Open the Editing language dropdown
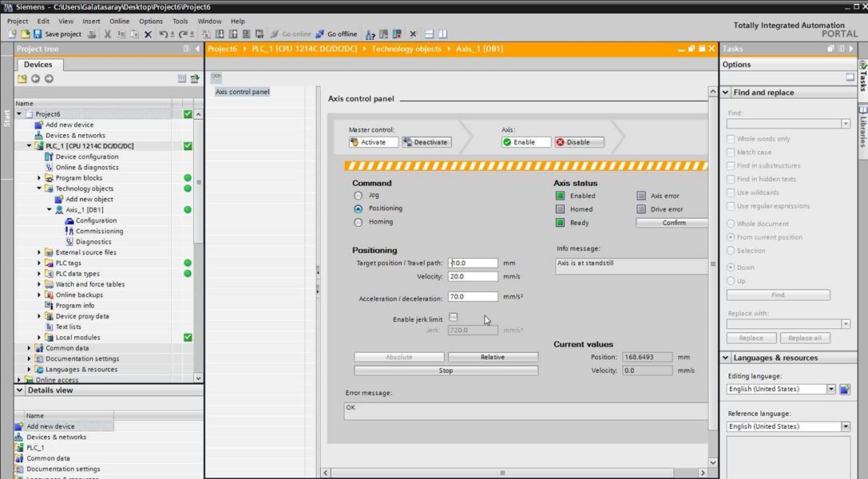This screenshot has width=868, height=479. click(x=831, y=389)
